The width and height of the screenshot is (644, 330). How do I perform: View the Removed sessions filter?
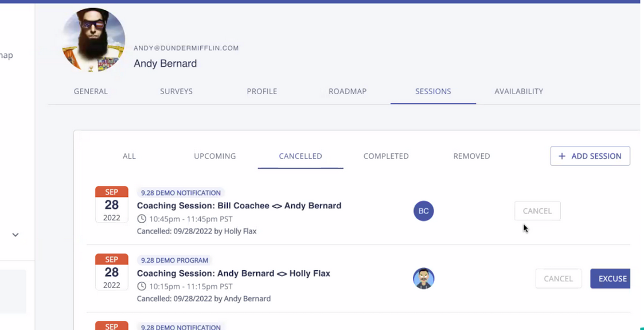(x=471, y=156)
